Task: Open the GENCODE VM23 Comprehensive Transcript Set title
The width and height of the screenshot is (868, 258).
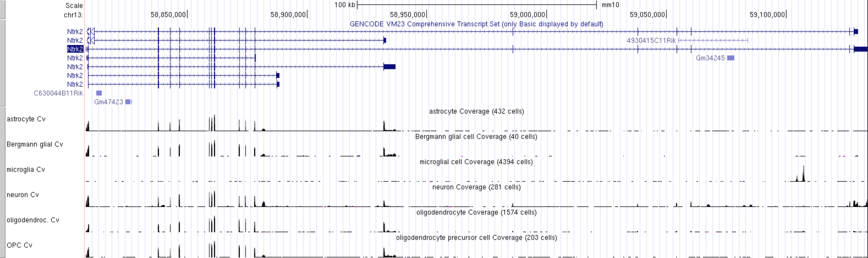Action: point(476,24)
